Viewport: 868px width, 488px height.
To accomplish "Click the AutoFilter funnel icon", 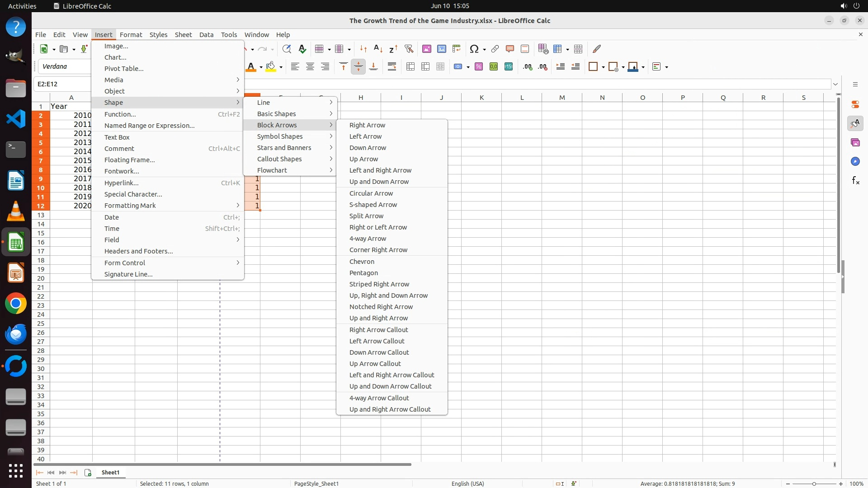I will [x=409, y=49].
